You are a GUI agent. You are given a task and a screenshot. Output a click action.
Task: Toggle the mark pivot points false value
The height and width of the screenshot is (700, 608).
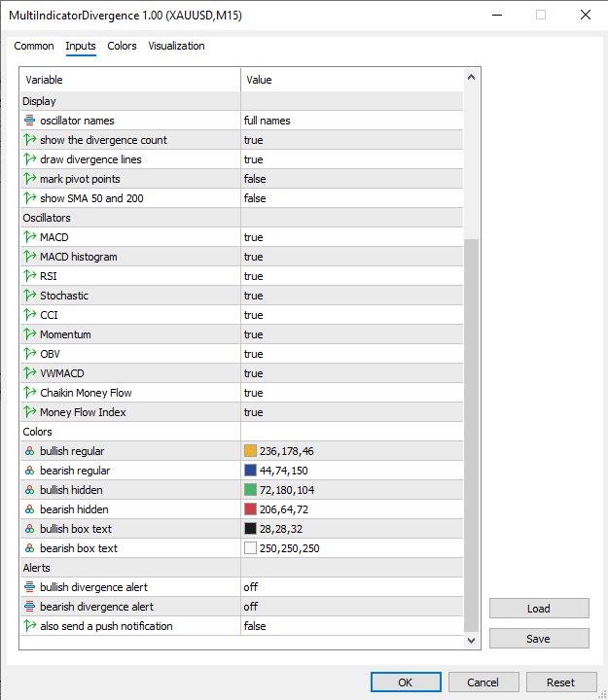352,179
